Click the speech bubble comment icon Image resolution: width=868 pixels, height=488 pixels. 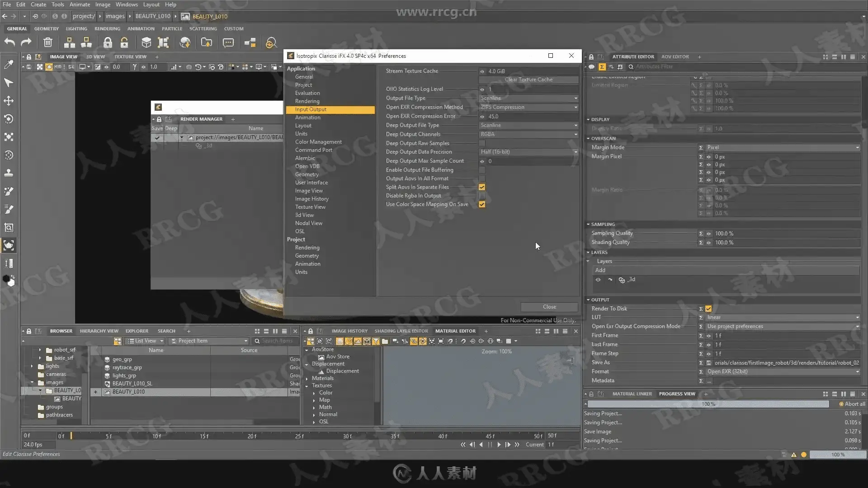coord(228,42)
